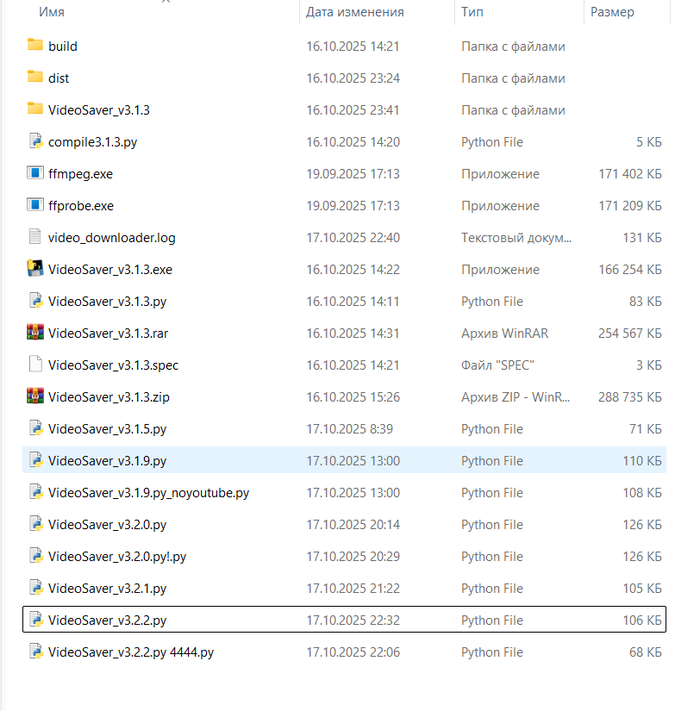The image size is (700, 711).
Task: Click the blank VideoSaver_v3.1.3.spec file icon
Action: pyautogui.click(x=35, y=365)
